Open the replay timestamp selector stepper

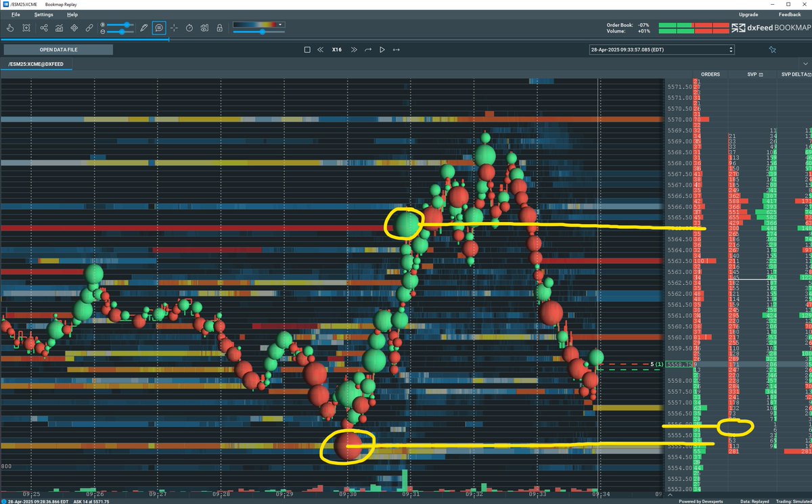tap(730, 49)
